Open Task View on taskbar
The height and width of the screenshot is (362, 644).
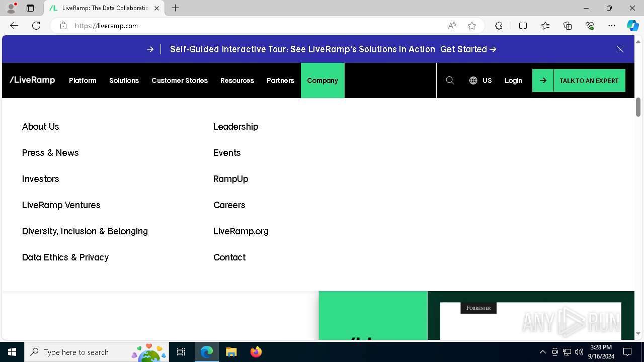pyautogui.click(x=181, y=352)
